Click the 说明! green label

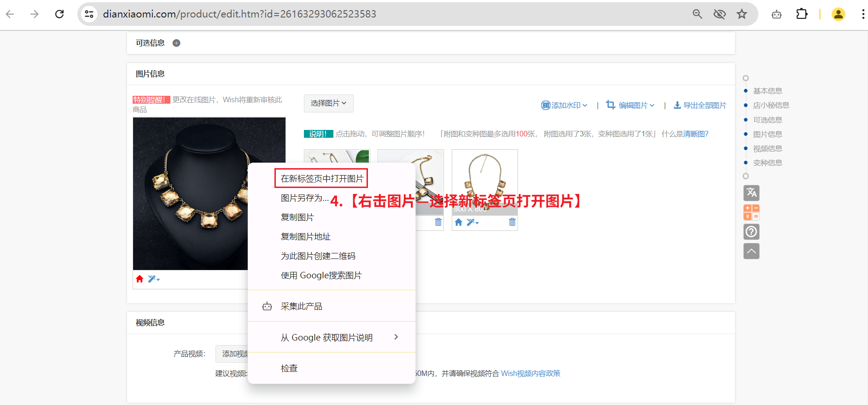[318, 134]
